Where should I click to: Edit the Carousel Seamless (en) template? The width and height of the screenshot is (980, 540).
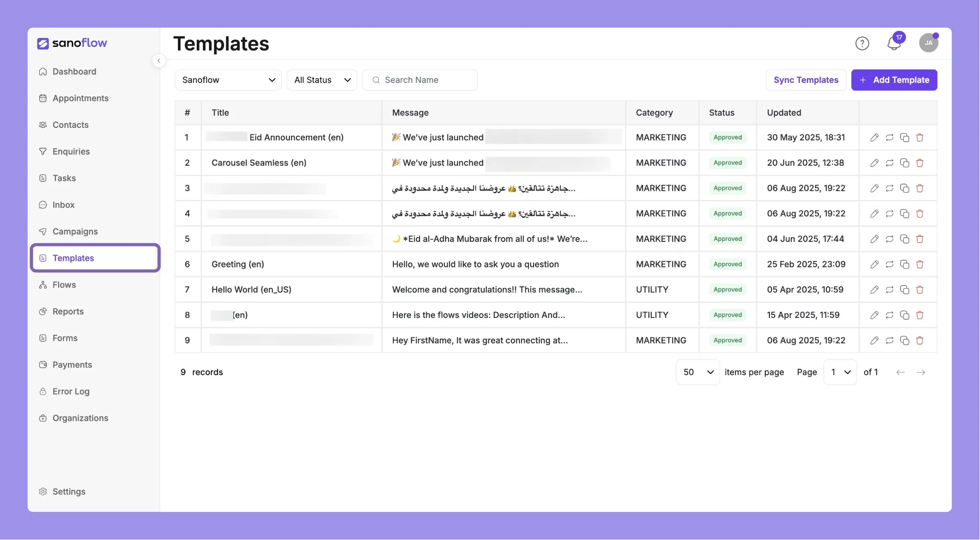pos(874,163)
